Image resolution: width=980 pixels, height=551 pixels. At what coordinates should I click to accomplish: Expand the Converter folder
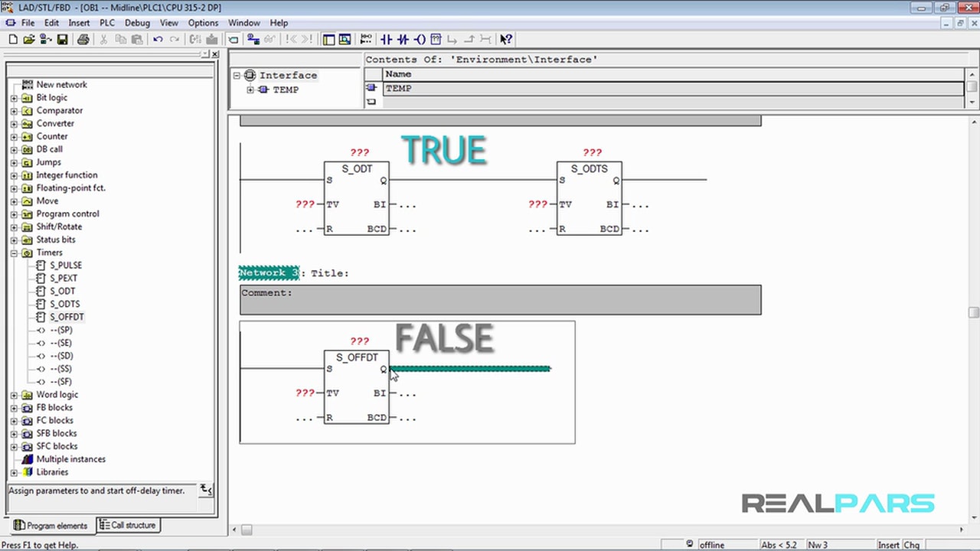coord(14,124)
